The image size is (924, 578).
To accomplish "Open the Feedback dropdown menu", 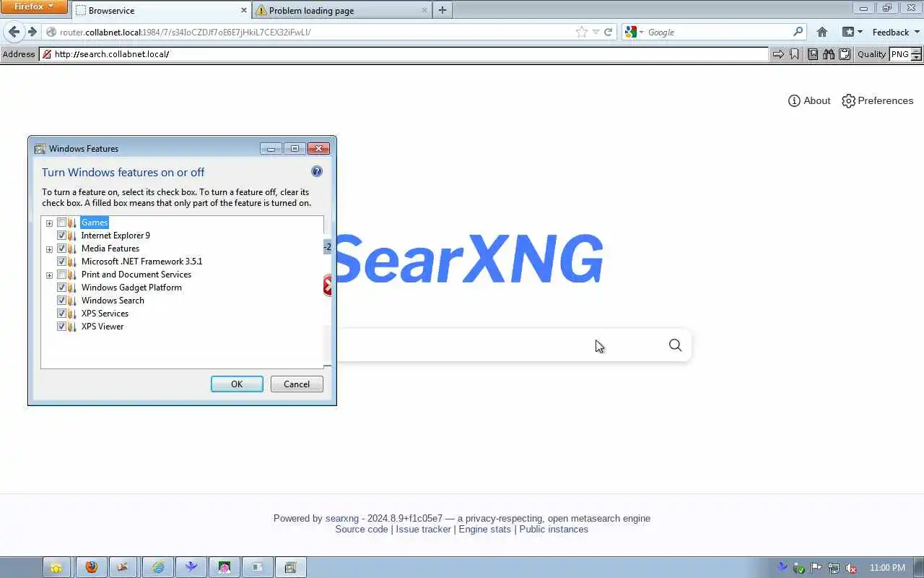I will tap(896, 32).
